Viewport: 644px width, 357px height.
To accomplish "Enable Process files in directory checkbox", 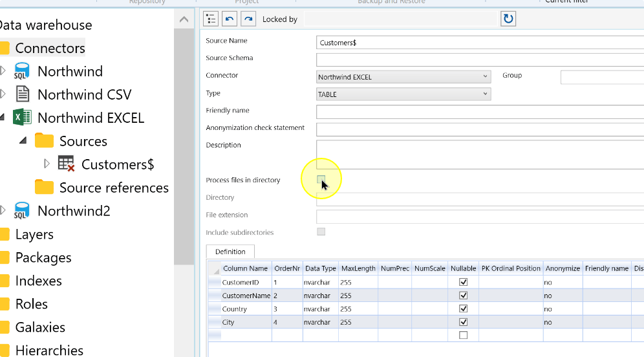I will pyautogui.click(x=321, y=179).
